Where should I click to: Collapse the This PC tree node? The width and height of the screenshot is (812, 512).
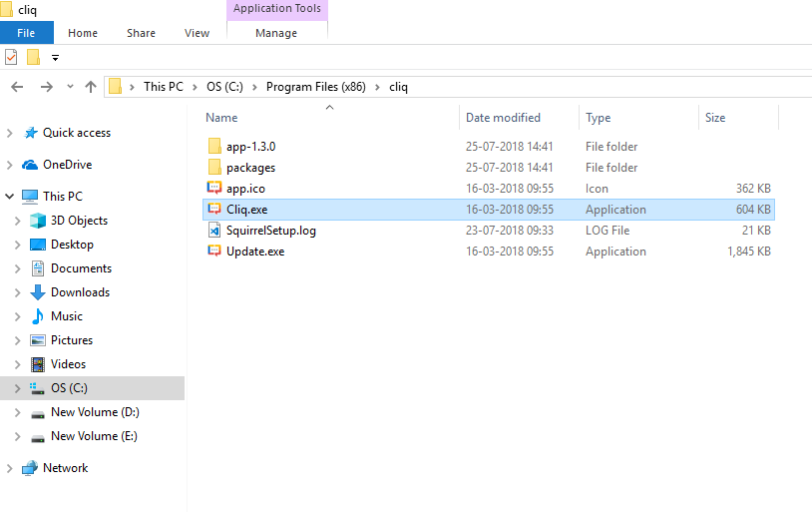(9, 197)
